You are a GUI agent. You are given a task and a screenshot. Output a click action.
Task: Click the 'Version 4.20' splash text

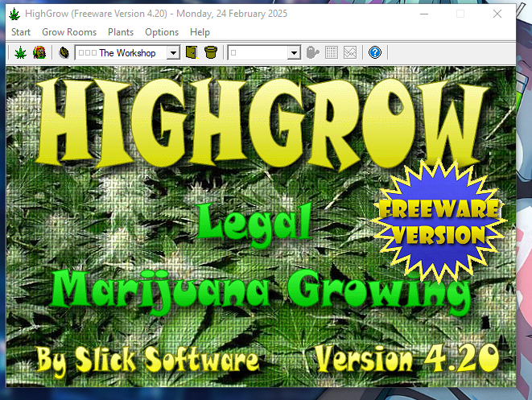tap(407, 359)
